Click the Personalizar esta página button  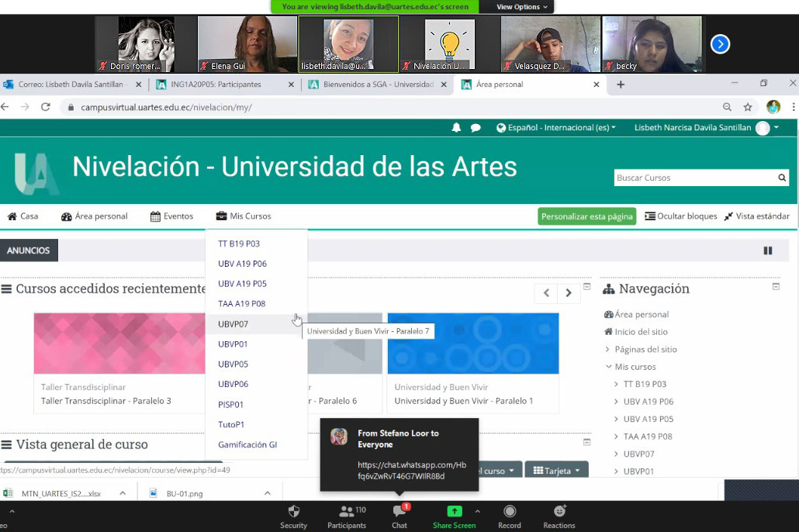(x=586, y=216)
